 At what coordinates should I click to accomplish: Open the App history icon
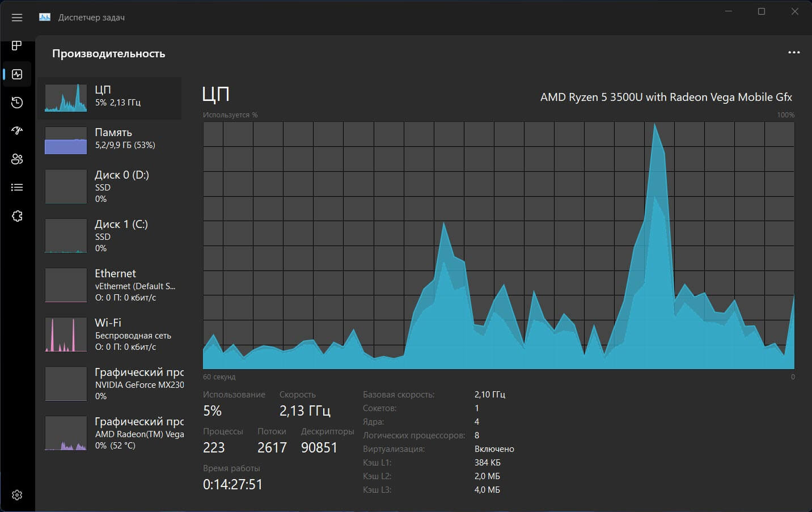pyautogui.click(x=17, y=103)
